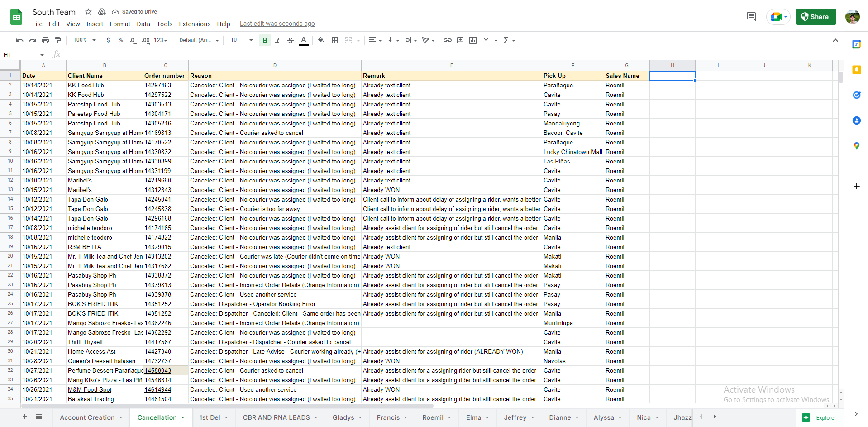Open Google Calendar side panel

856,44
